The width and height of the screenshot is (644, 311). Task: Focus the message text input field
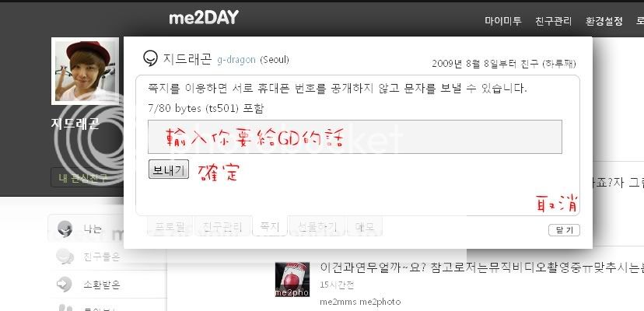click(355, 137)
